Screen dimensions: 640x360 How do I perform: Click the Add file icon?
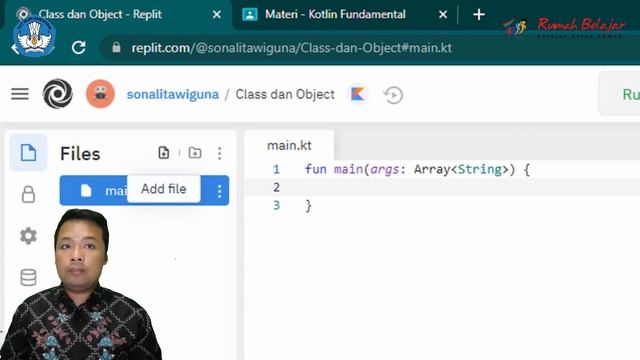click(x=164, y=153)
